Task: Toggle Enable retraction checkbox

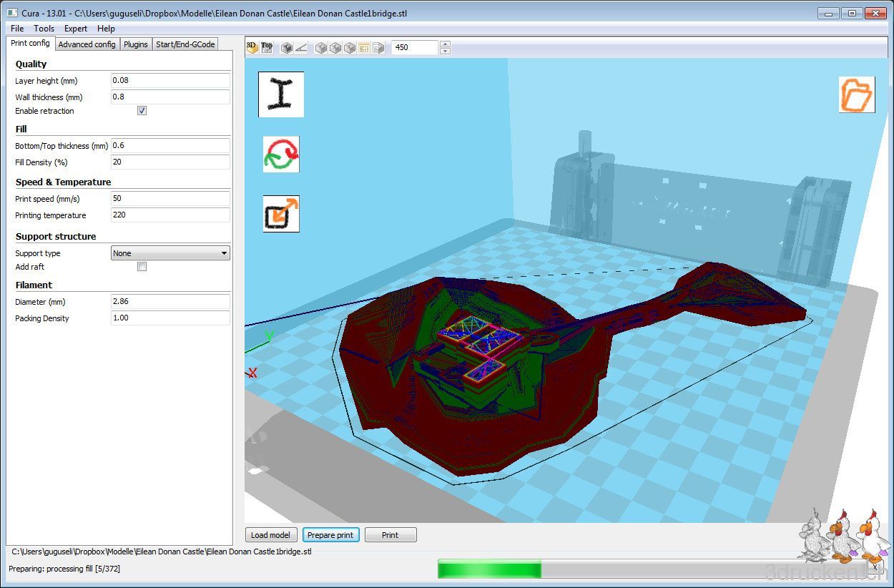Action: click(142, 111)
